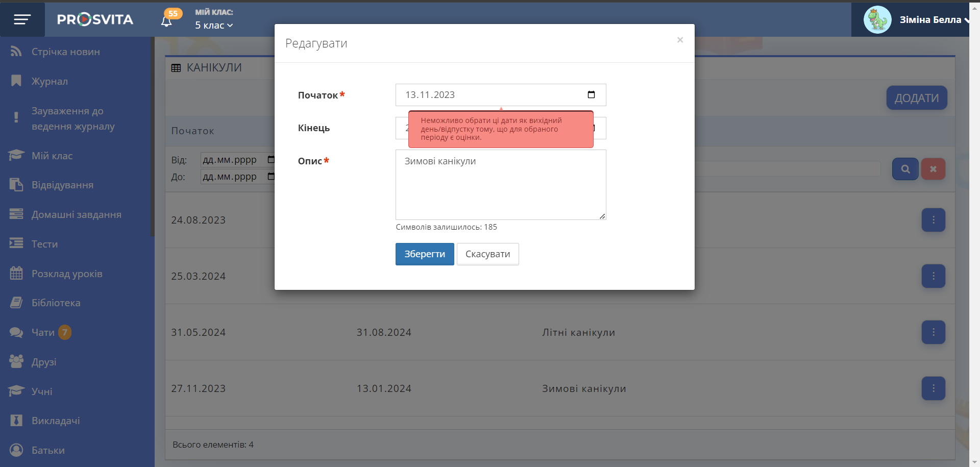Close the Редагувати dialog with X
980x467 pixels.
tap(680, 40)
